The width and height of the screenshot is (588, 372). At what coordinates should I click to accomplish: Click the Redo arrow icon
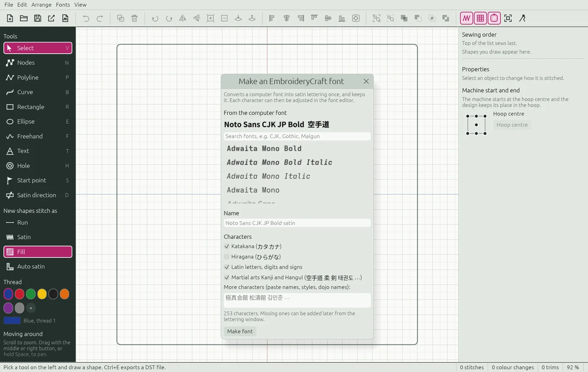tap(100, 18)
